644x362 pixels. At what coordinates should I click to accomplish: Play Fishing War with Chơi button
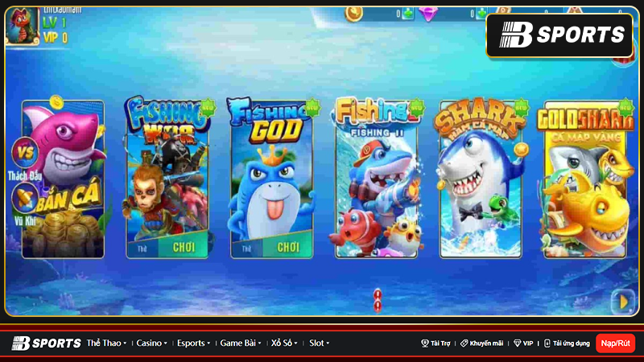click(184, 247)
